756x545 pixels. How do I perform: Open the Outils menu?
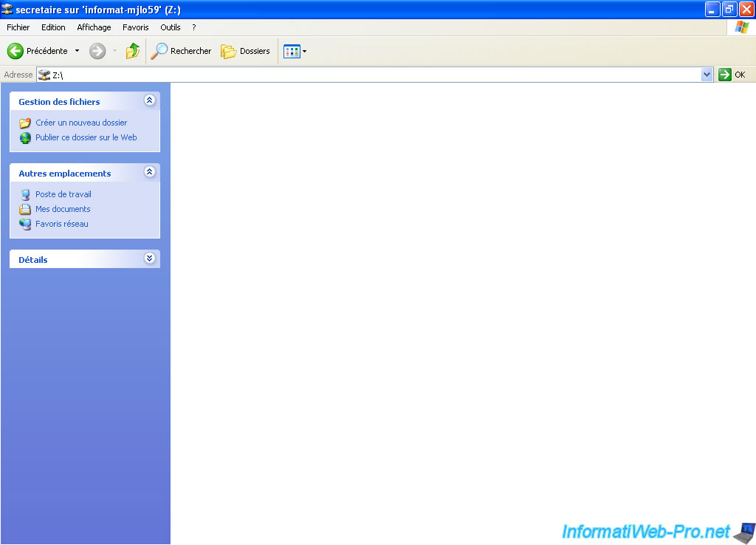pyautogui.click(x=170, y=27)
